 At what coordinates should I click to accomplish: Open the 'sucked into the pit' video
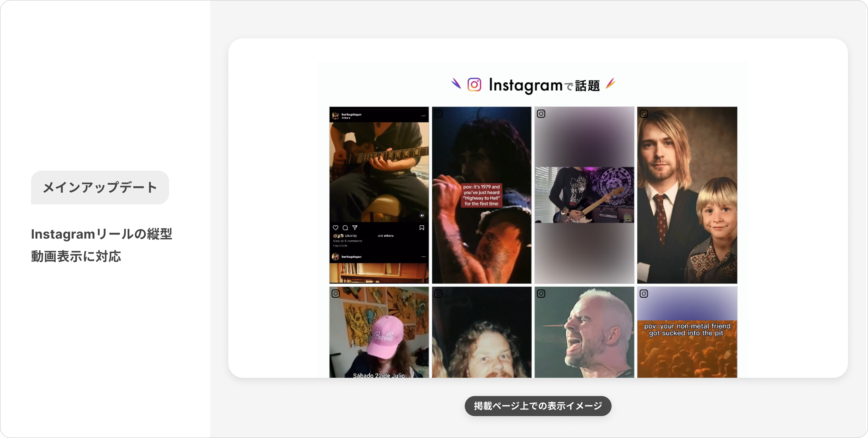(x=687, y=332)
